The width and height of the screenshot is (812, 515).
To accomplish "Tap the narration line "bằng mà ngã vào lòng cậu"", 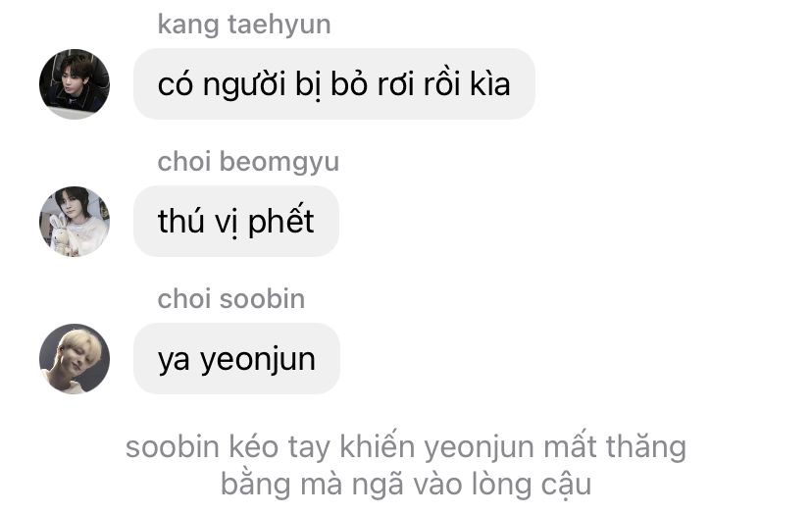I will [406, 485].
